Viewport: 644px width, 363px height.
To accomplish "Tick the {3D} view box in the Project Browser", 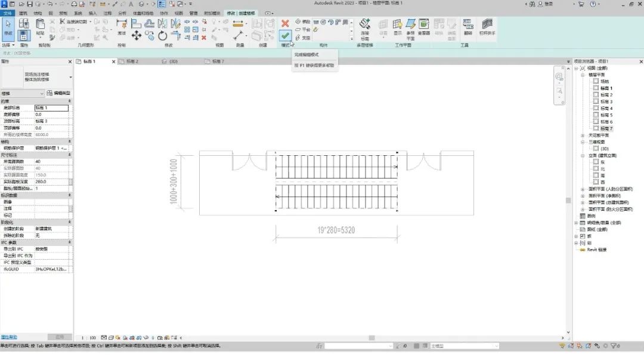I will pos(596,149).
